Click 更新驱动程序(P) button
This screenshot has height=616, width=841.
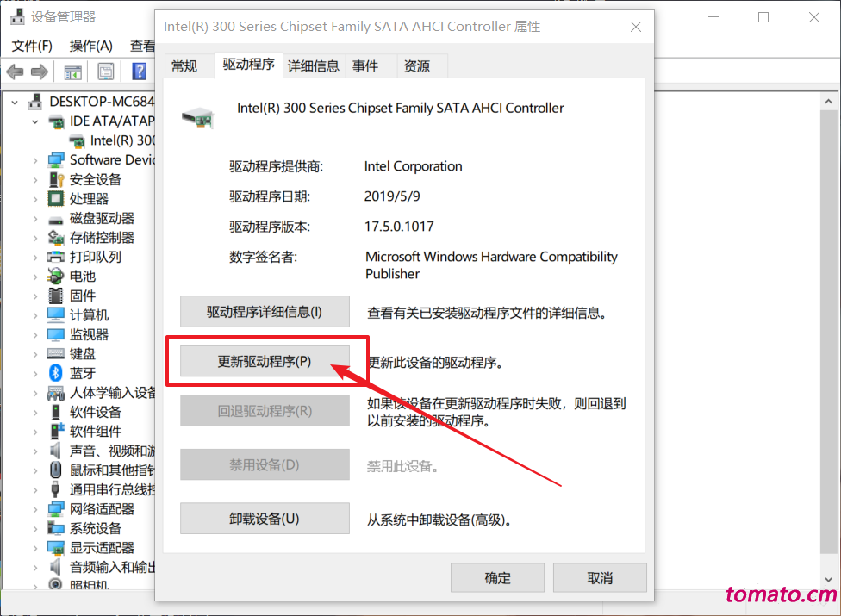pyautogui.click(x=265, y=361)
